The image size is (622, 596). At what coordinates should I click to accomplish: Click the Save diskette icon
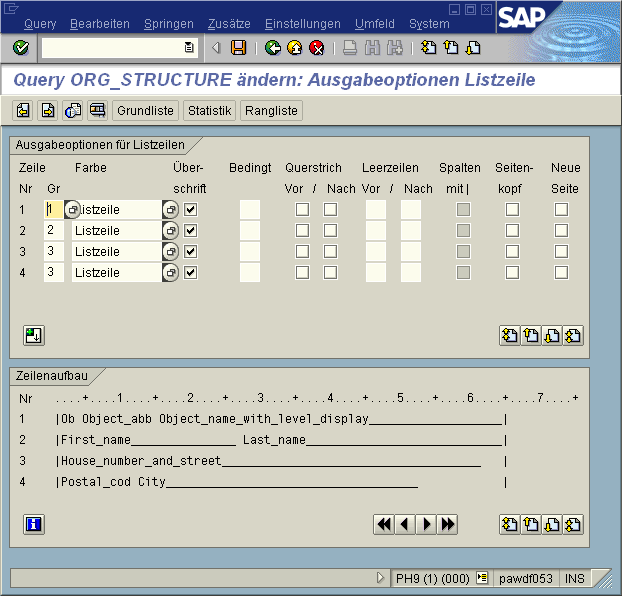coord(238,48)
